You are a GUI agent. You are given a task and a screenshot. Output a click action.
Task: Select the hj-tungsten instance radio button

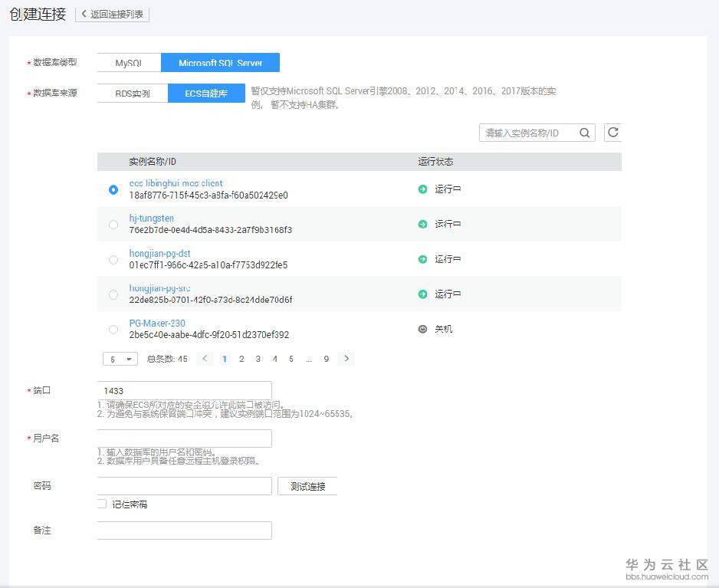(x=113, y=225)
